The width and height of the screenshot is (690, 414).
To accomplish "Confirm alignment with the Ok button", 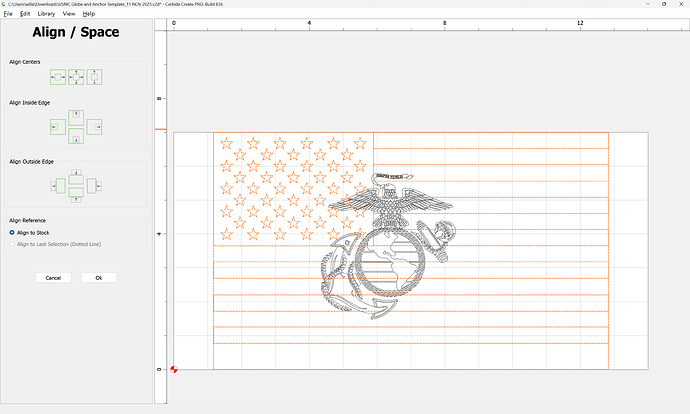I will tap(99, 277).
